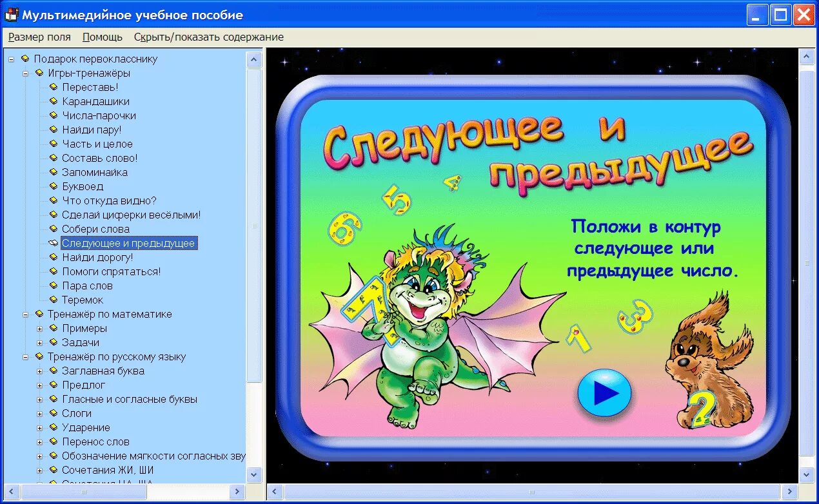Image resolution: width=819 pixels, height=504 pixels.
Task: Select Запоминайка in the tree
Action: click(95, 172)
